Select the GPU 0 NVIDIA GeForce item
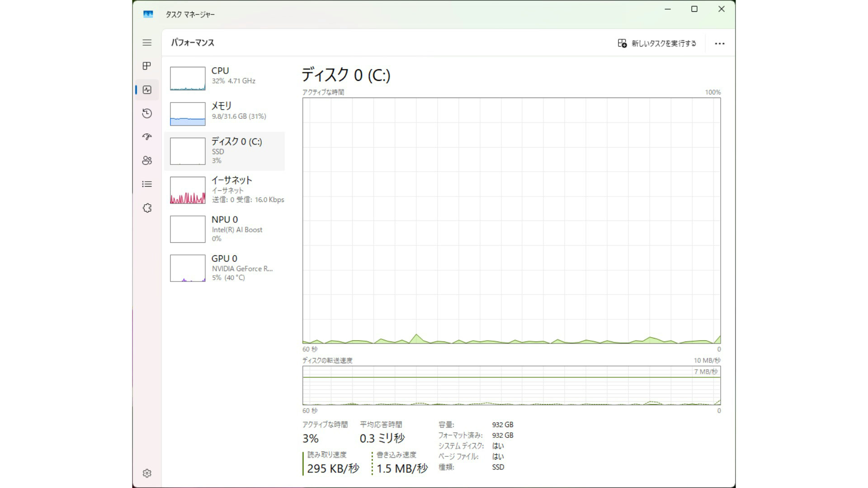Viewport: 868px width, 488px height. pyautogui.click(x=225, y=268)
